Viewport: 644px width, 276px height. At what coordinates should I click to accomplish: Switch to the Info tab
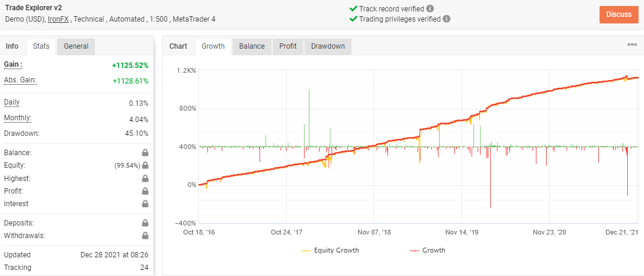tap(12, 46)
